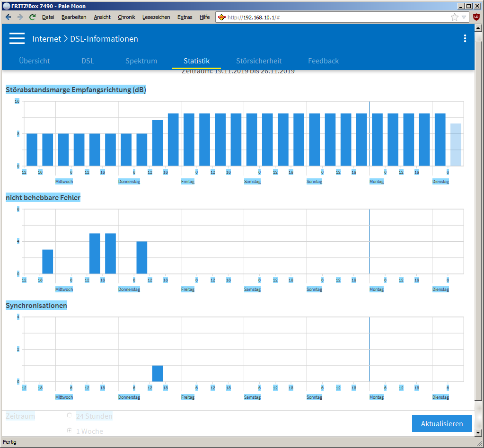Screen dimensions: 484x448
Task: Switch to the Spektrum tab
Action: 141,61
